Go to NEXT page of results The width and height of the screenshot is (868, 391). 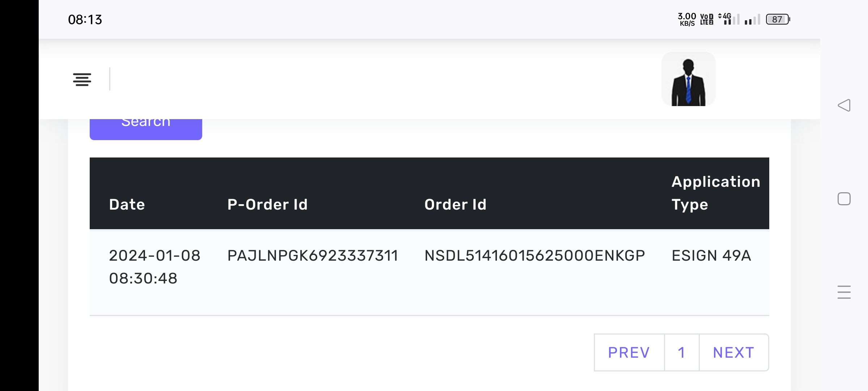(734, 353)
